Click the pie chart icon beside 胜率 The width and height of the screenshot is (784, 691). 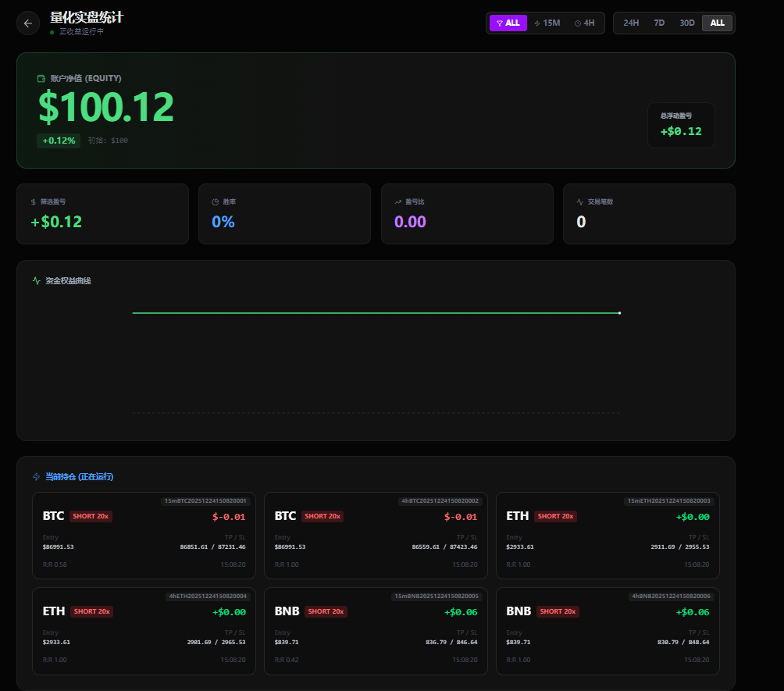[216, 201]
